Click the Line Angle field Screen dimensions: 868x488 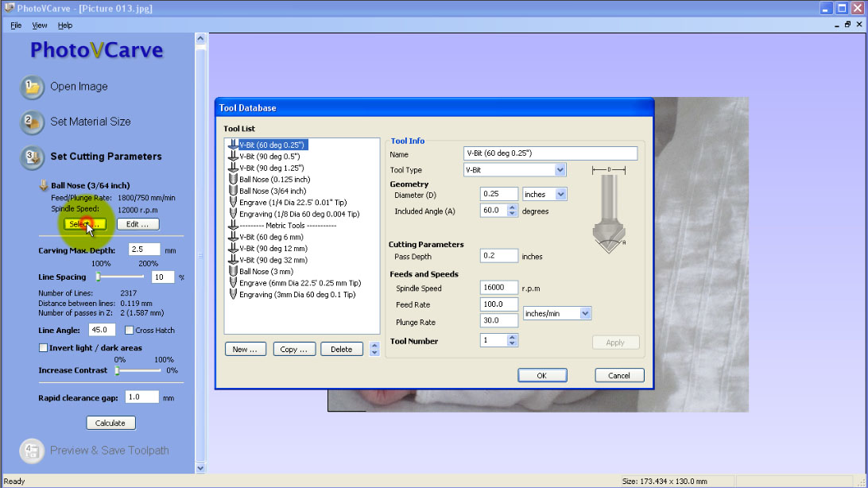coord(102,330)
